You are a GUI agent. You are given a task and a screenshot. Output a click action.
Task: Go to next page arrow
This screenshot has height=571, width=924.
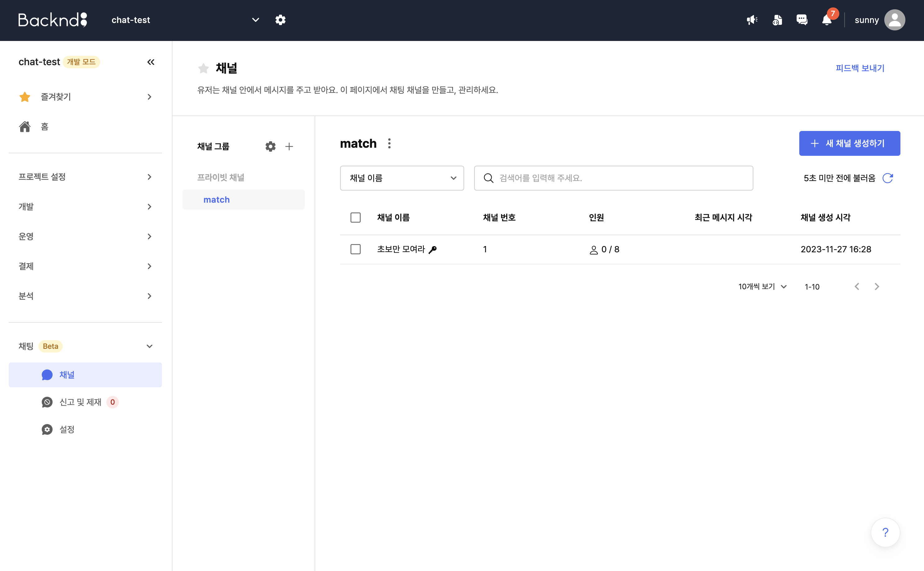[x=877, y=287]
